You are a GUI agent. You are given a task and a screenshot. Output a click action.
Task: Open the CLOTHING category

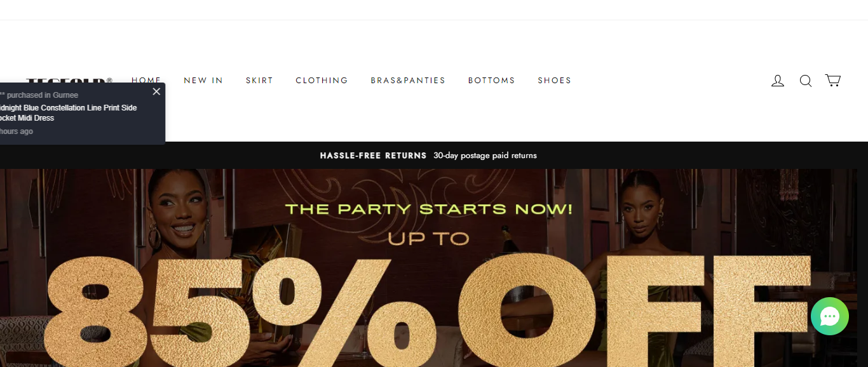[322, 81]
